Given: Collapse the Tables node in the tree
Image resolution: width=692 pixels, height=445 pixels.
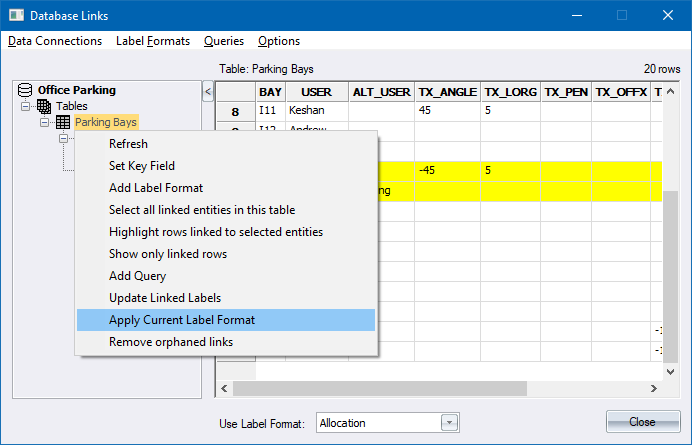Looking at the screenshot, I should pos(26,106).
